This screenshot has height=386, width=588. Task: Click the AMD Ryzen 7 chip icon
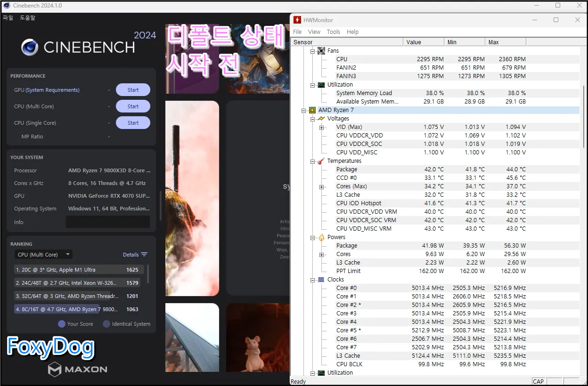coord(312,110)
